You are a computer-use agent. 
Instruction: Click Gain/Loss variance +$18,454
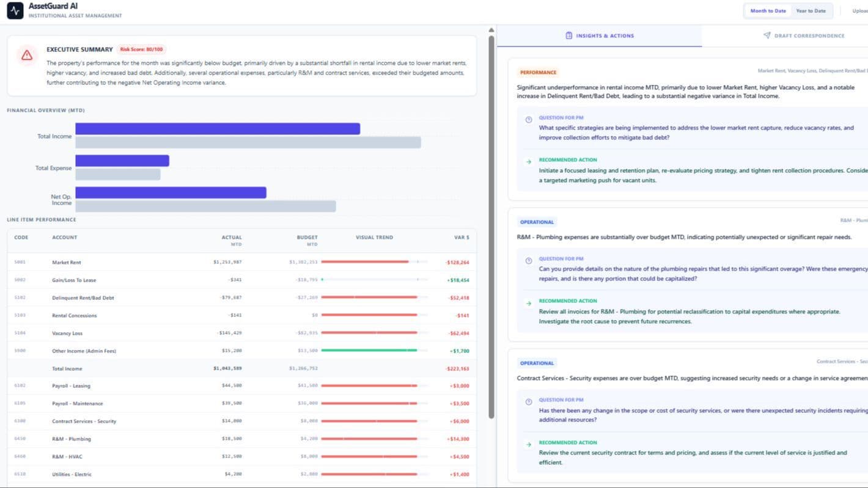(458, 280)
